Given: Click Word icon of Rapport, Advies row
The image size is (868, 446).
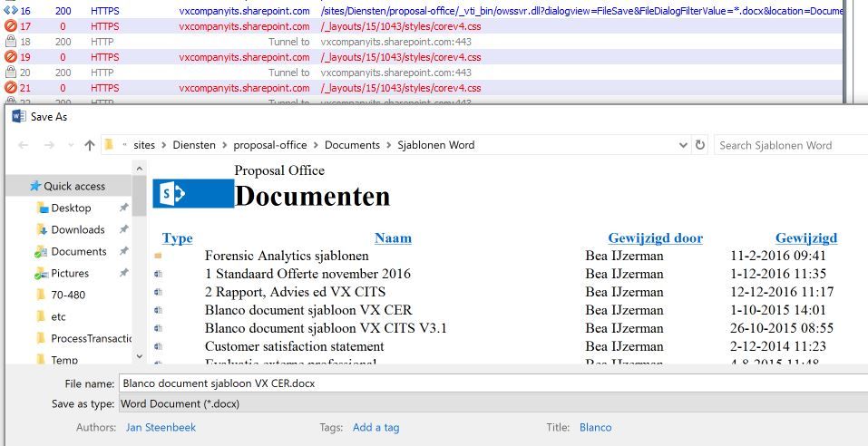Looking at the screenshot, I should click(159, 292).
